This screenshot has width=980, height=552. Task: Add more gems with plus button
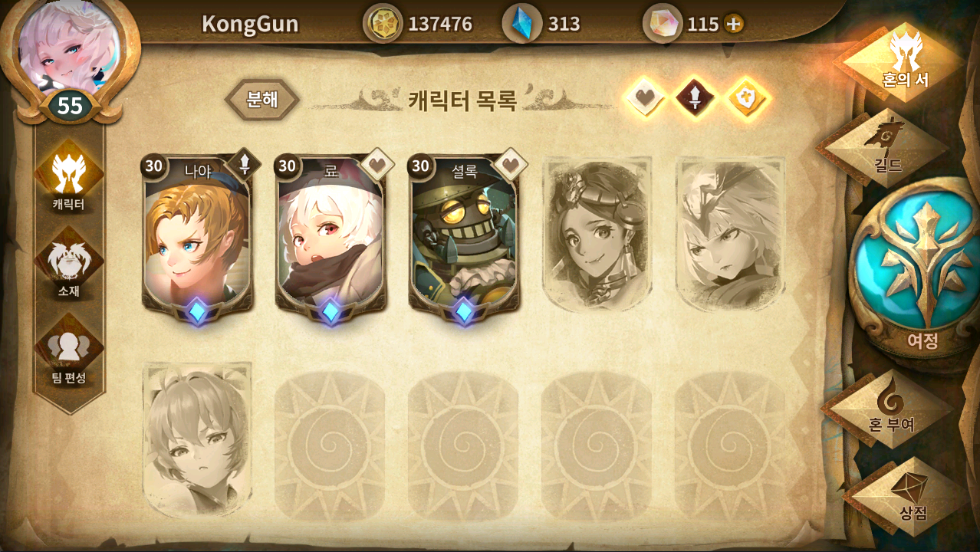pos(733,24)
